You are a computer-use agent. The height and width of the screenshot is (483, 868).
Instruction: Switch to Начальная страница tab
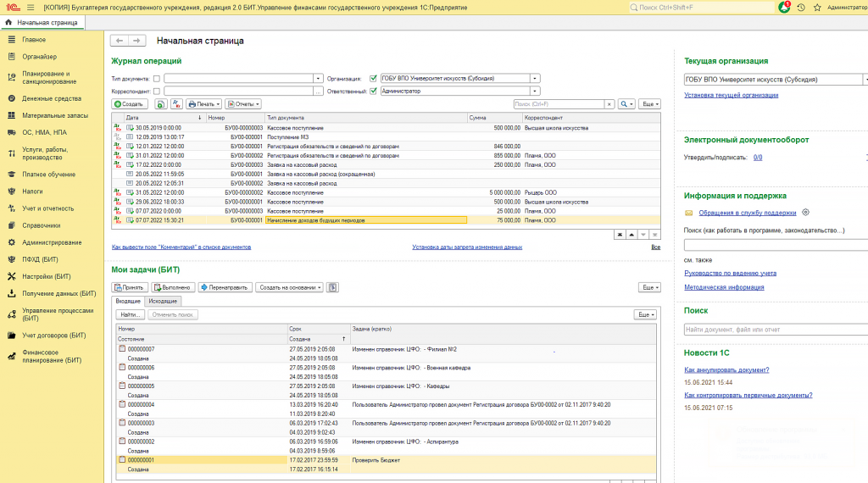tap(42, 23)
